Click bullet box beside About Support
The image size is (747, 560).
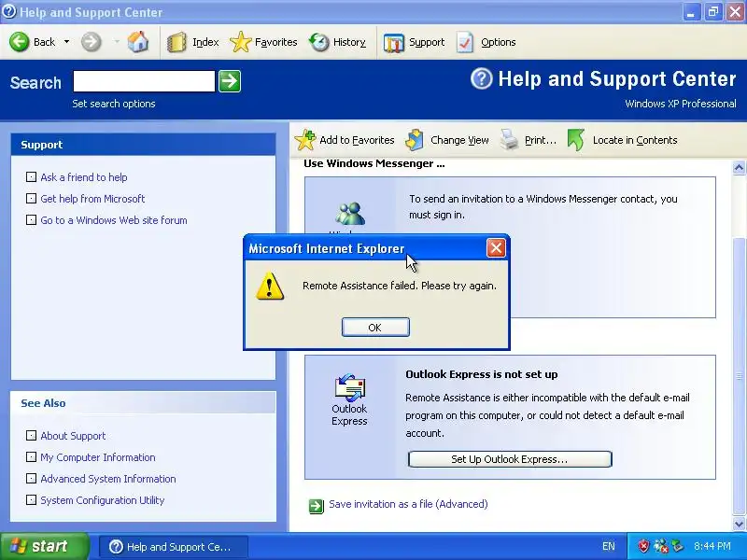[x=31, y=436]
